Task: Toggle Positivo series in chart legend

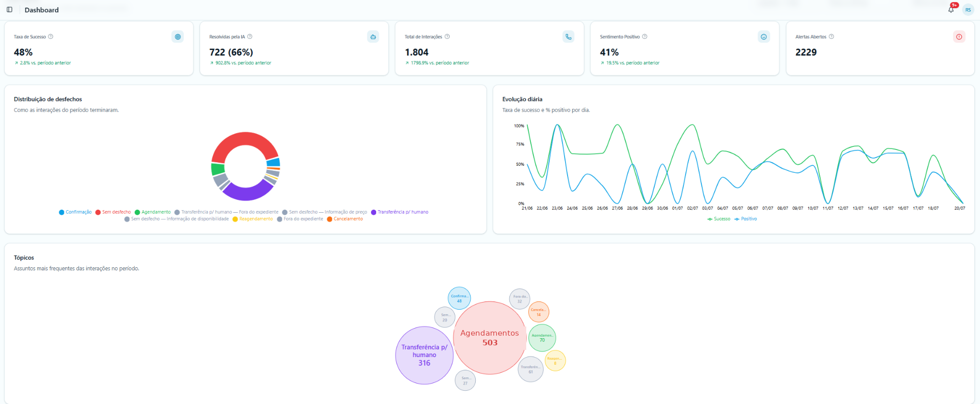Action: (x=746, y=219)
